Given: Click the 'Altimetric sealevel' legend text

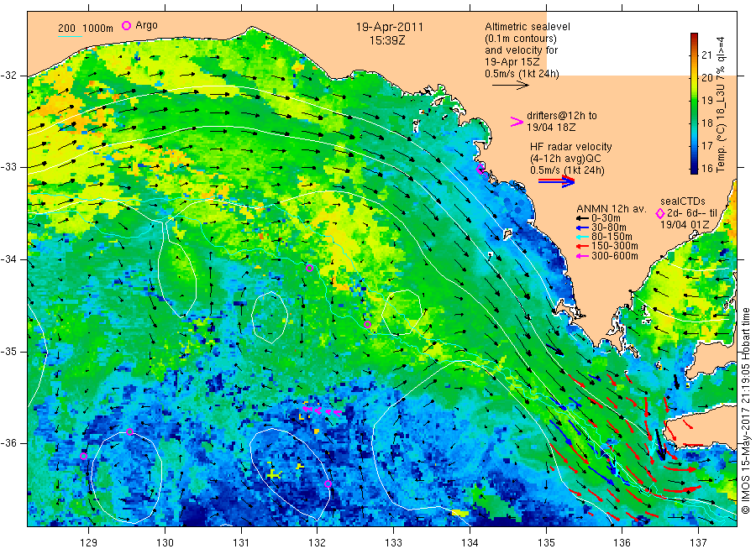Looking at the screenshot, I should (528, 27).
